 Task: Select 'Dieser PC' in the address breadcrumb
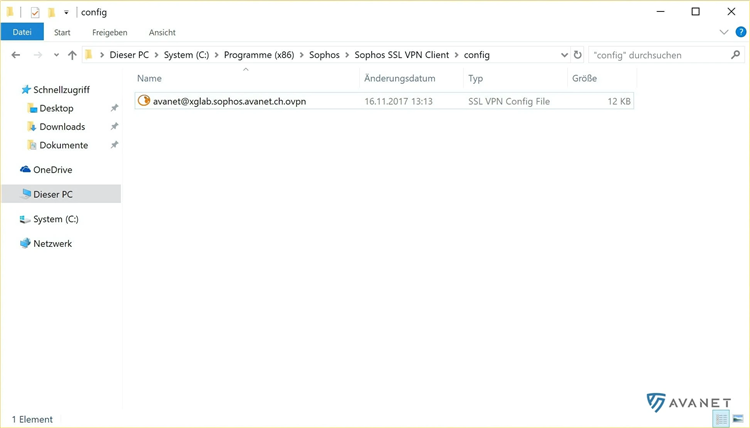129,55
